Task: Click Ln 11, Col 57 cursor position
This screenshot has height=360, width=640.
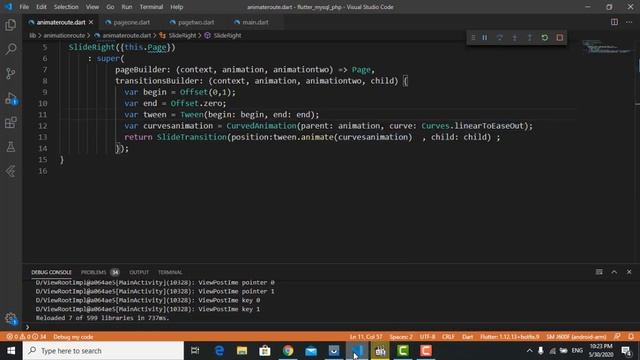Action: pyautogui.click(x=366, y=337)
